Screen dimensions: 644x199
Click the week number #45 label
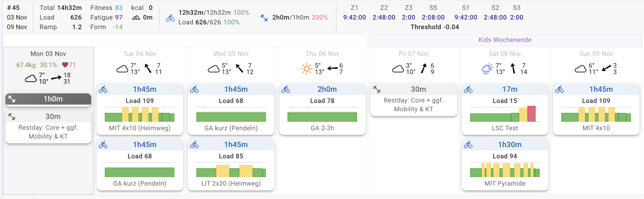tap(14, 8)
